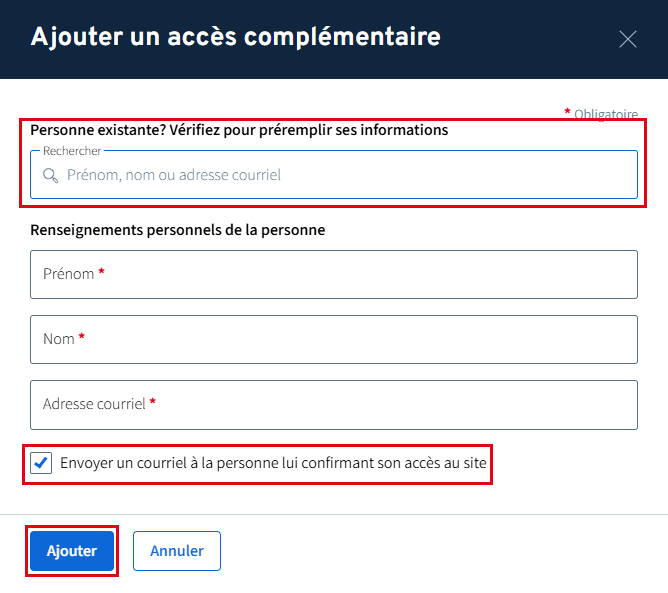Click the red asterisk beside Nom
This screenshot has width=668, height=593.
[x=82, y=338]
